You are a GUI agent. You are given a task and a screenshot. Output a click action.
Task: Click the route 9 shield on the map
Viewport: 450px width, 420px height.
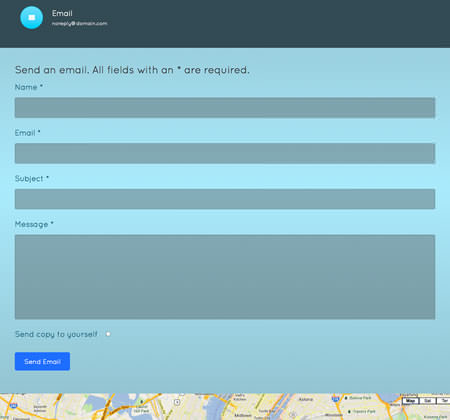(177, 402)
